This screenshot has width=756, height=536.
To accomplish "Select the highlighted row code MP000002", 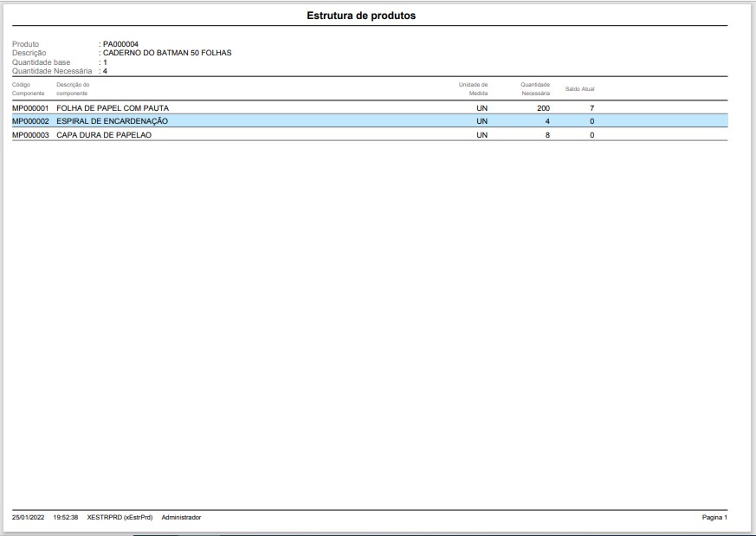I will [30, 121].
